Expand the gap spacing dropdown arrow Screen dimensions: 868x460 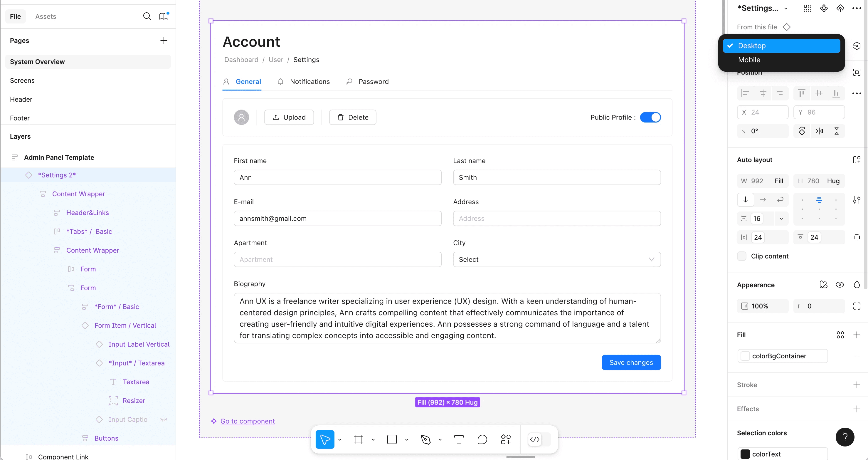[781, 219]
